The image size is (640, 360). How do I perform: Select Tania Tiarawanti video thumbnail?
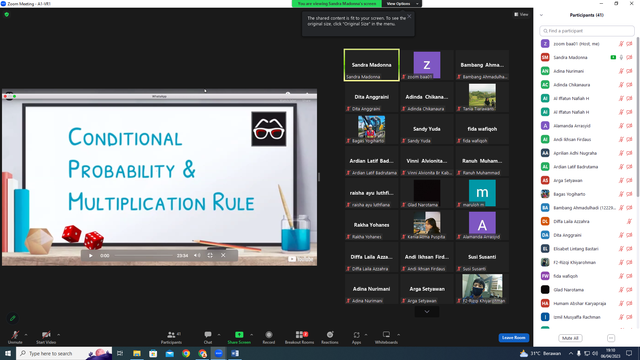tap(482, 97)
